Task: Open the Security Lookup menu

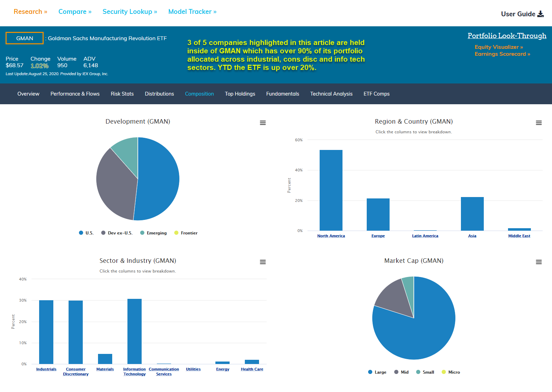Action: point(130,11)
